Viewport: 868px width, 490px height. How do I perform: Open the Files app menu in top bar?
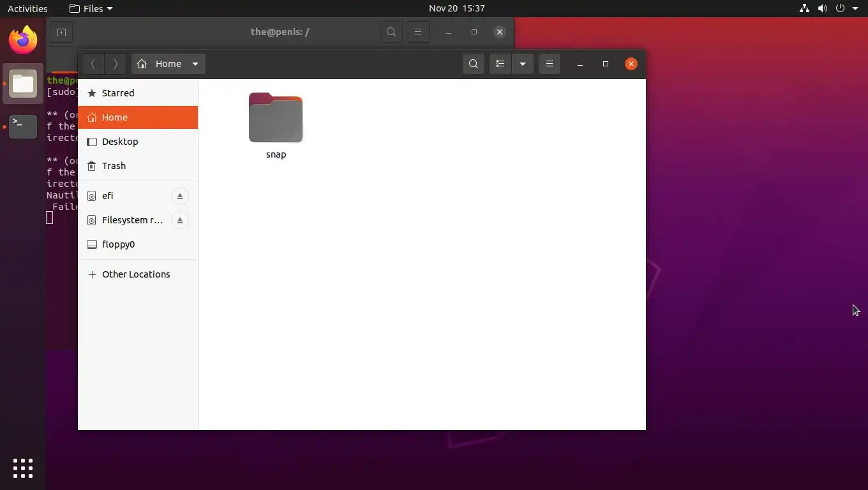[x=91, y=8]
